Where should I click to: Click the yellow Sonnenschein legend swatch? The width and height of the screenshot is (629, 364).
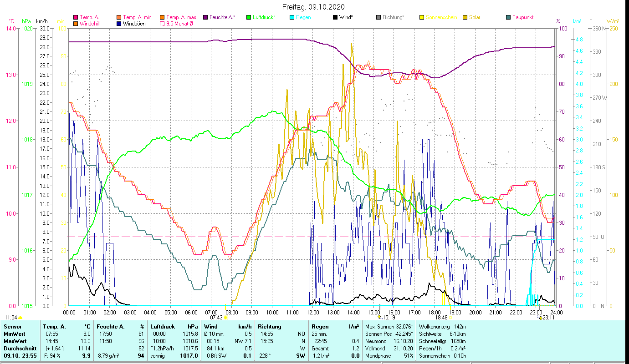click(x=422, y=17)
